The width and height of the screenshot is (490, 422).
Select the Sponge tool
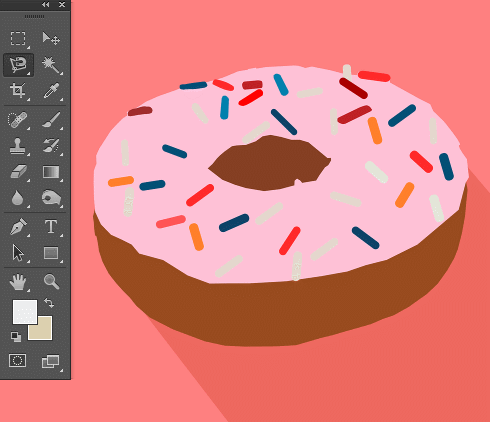tap(51, 198)
